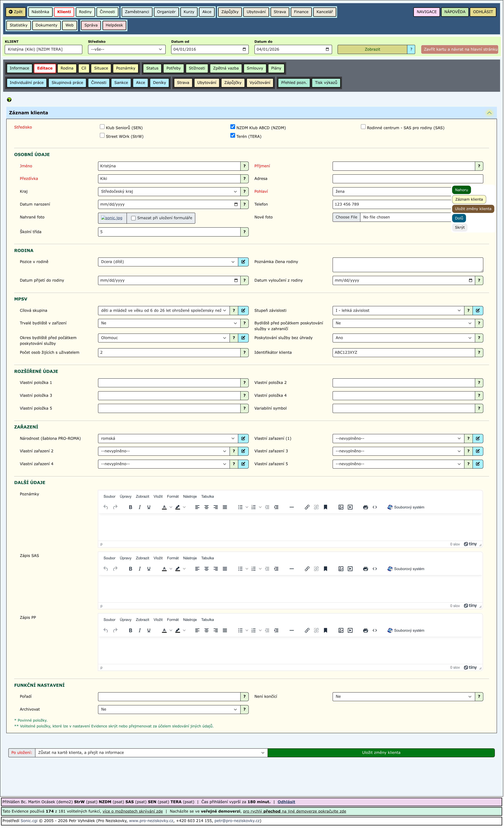Viewport: 504px width, 832px height.
Task: Click the edit icon beside Pozice v rodině
Action: [x=243, y=262]
